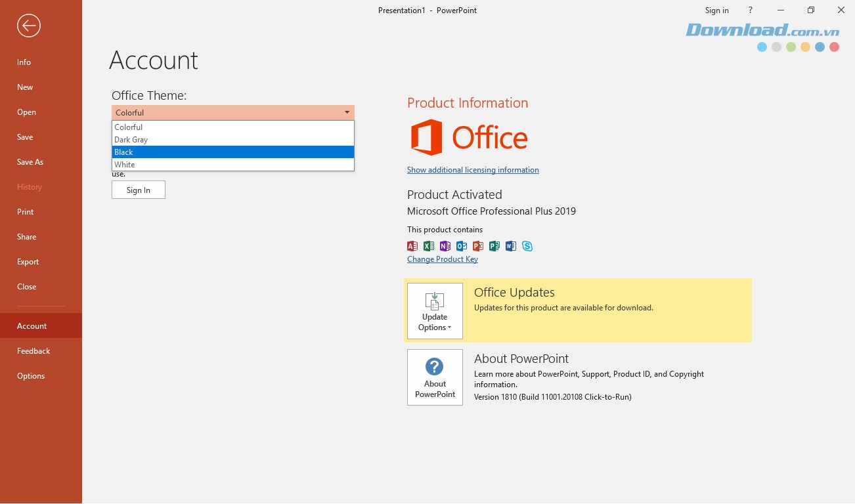Click the Change Product Key link
Screen dimensions: 855x504
442,259
